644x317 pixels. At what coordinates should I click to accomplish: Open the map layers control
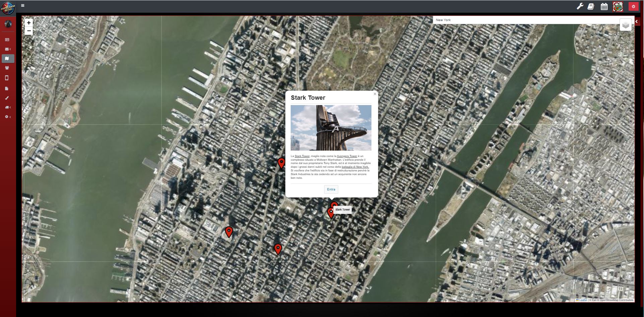tap(626, 25)
